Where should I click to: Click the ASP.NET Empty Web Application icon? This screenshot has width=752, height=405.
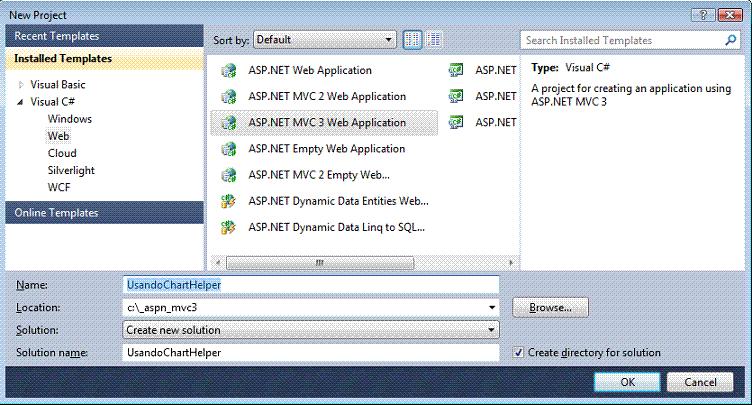[x=229, y=149]
